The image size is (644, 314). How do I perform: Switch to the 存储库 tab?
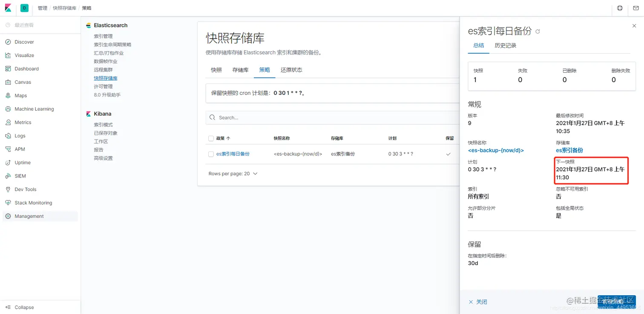tap(240, 70)
